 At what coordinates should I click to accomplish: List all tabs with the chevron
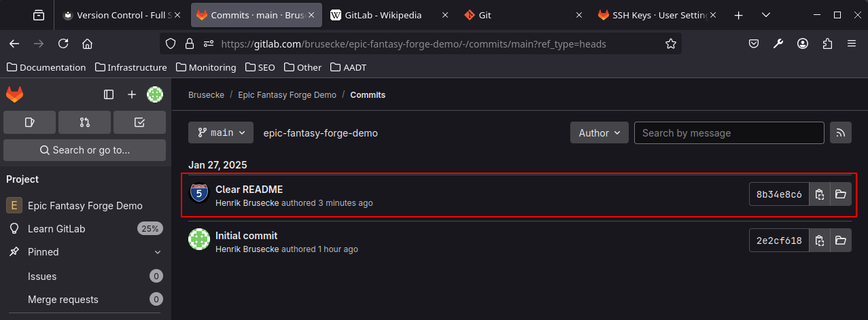point(766,15)
